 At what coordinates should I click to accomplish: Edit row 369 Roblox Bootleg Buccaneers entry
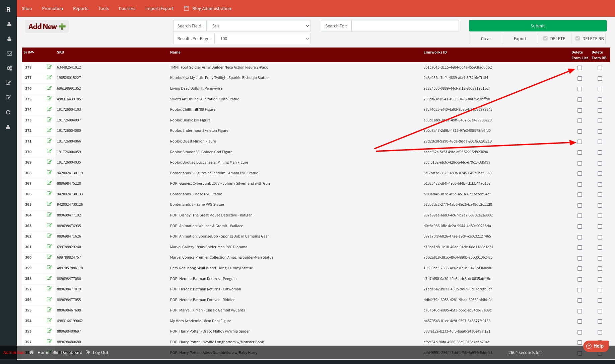pos(49,162)
